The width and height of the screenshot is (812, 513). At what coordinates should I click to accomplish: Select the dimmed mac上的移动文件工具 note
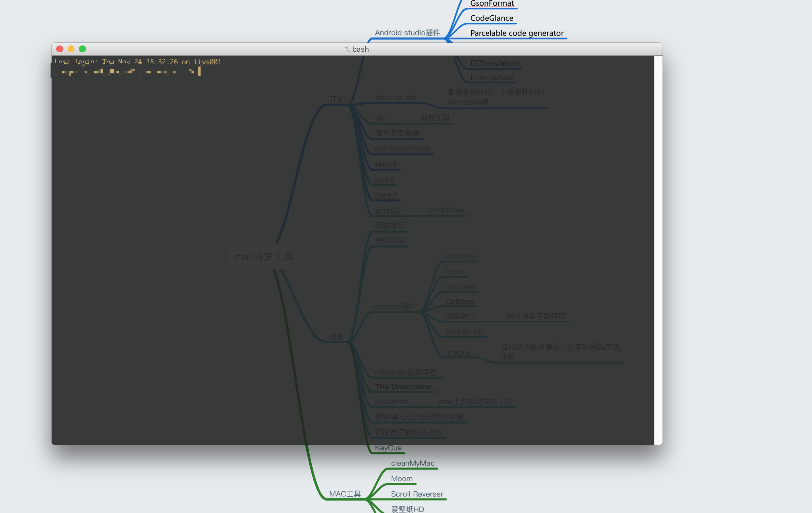[x=475, y=402]
